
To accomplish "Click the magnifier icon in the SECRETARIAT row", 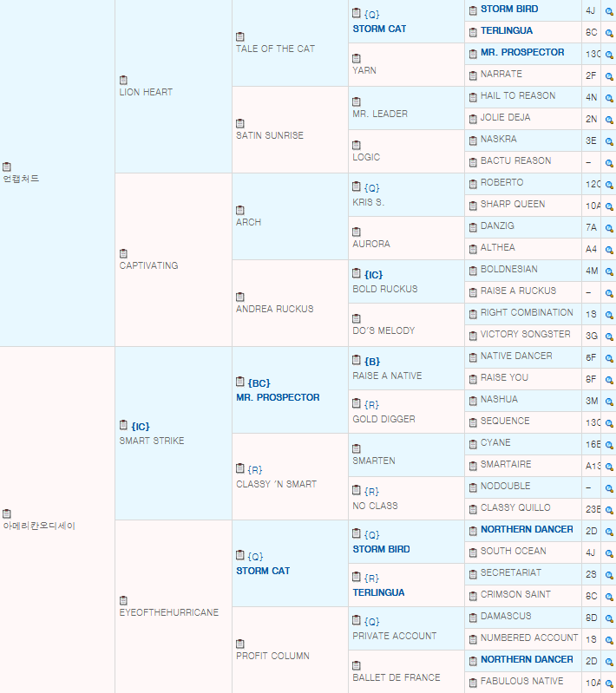I will click(x=609, y=573).
